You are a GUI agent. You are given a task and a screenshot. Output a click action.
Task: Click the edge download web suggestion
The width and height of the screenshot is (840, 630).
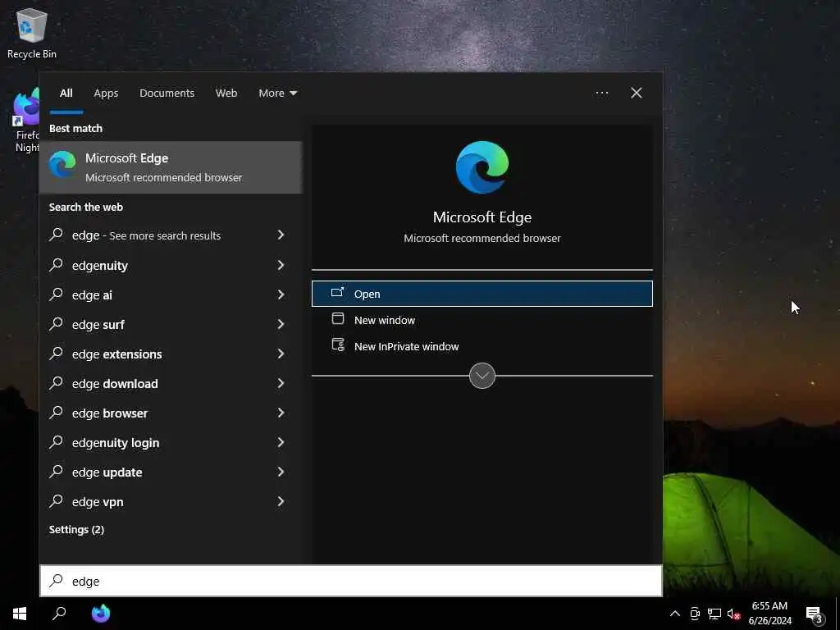point(171,383)
